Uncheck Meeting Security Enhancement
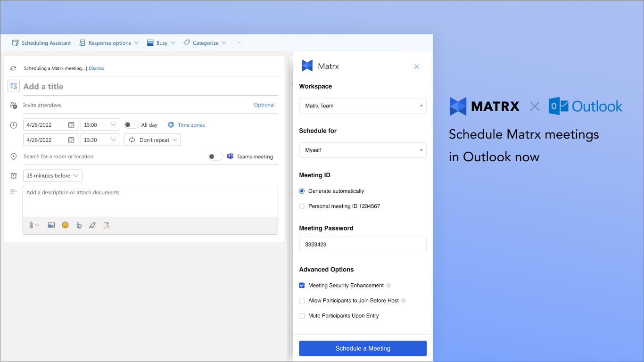644x362 pixels. (302, 285)
